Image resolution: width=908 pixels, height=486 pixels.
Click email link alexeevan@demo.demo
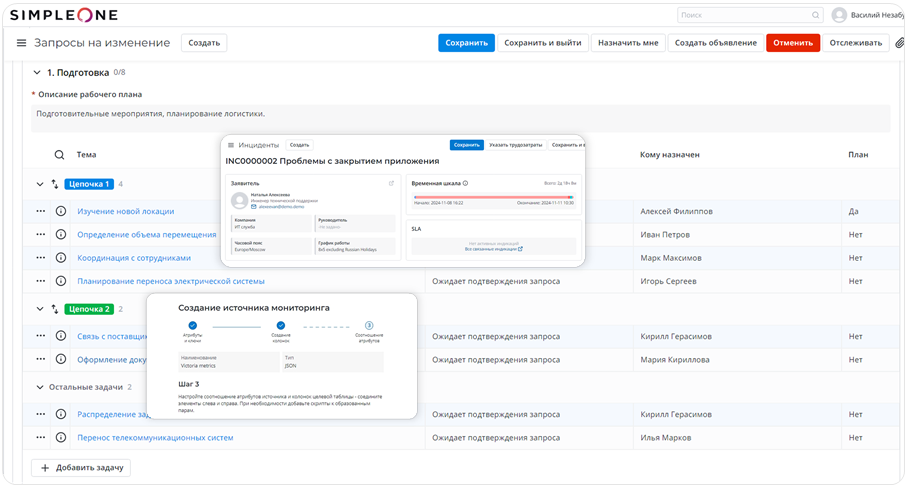[281, 207]
